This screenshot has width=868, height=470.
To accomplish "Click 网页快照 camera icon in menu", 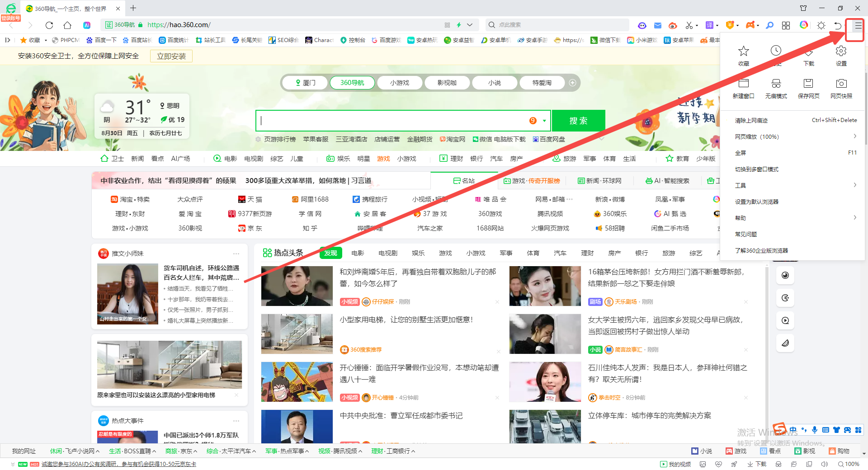I will point(841,88).
